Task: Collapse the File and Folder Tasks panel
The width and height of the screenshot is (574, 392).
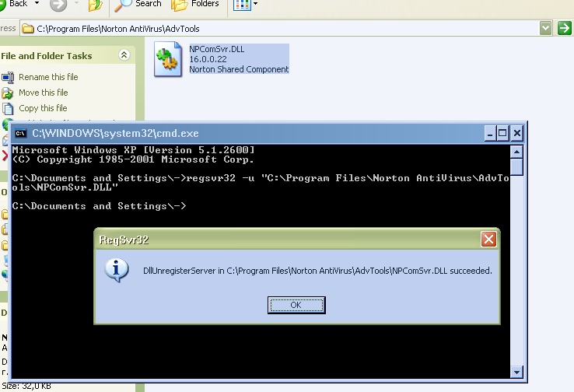Action: click(x=123, y=55)
